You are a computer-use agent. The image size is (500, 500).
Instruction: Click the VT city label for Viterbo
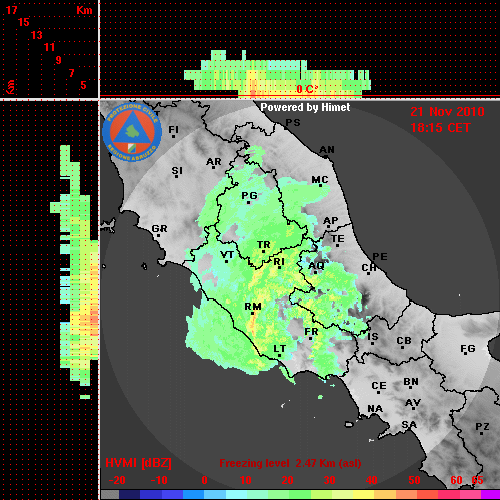click(227, 255)
